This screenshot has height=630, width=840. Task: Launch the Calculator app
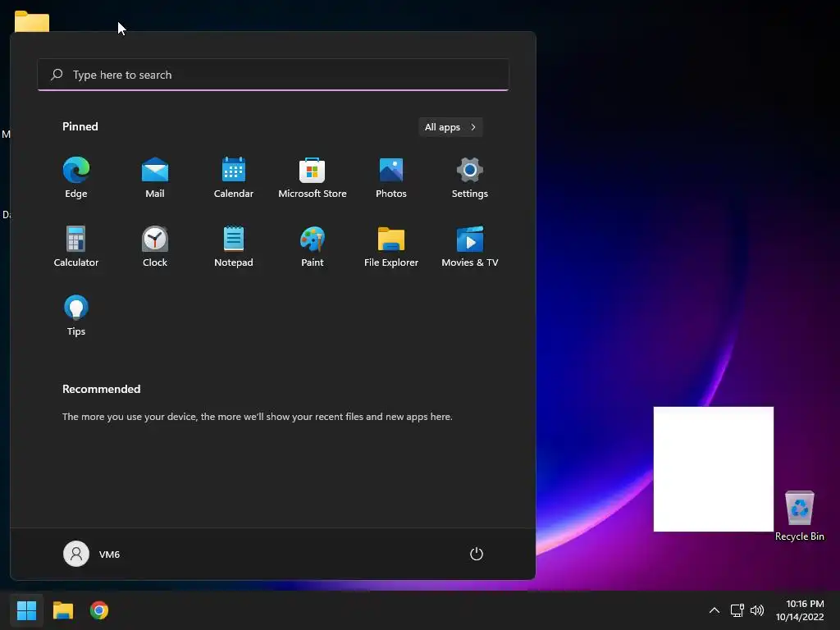coord(76,247)
